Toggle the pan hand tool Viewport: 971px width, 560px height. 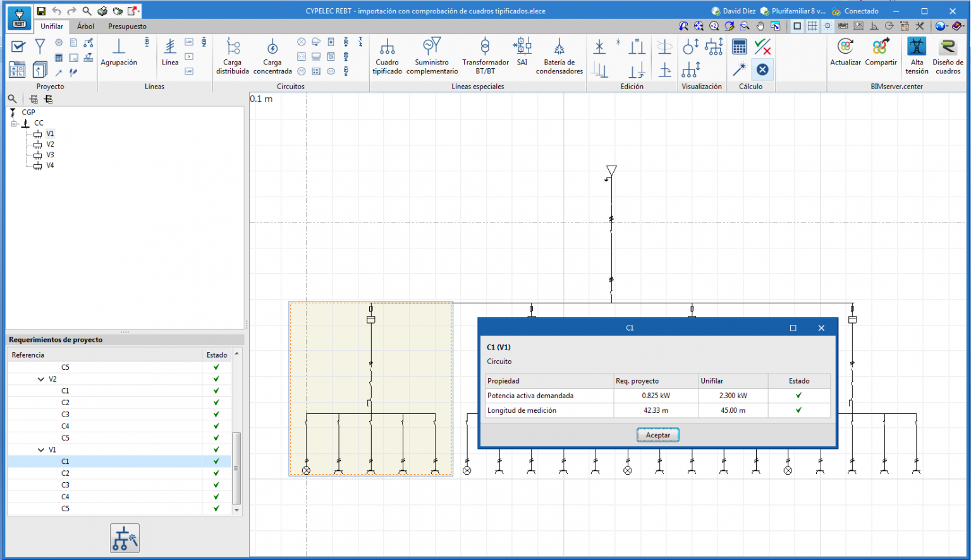pos(760,26)
